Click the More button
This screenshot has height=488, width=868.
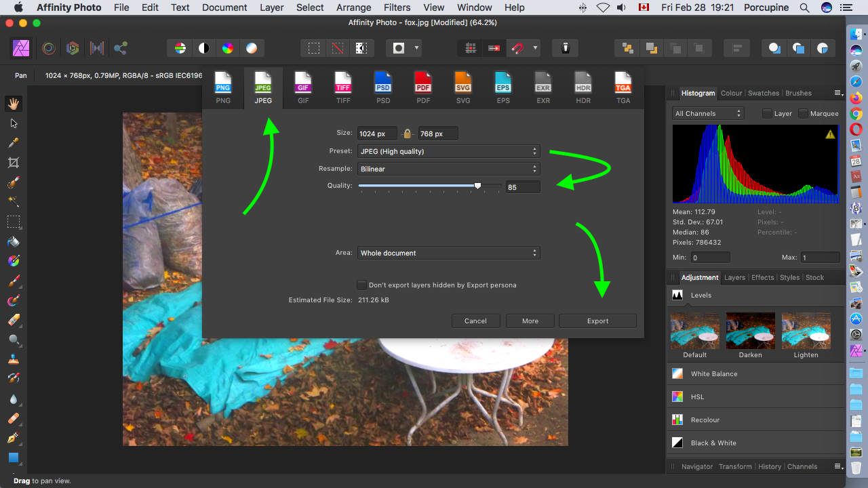tap(530, 321)
